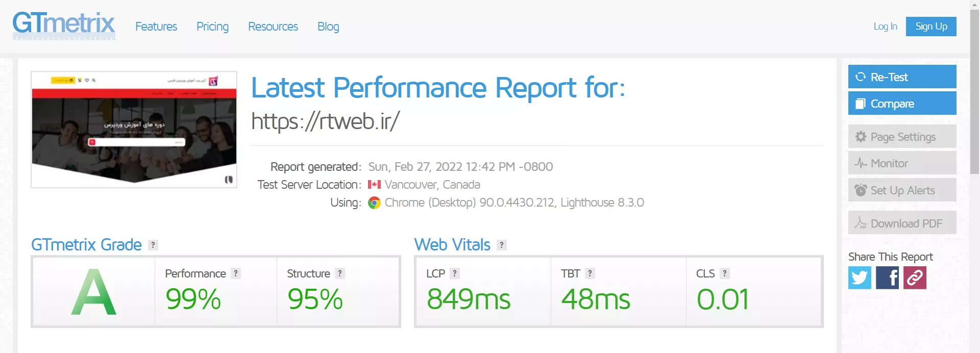The width and height of the screenshot is (980, 353).
Task: Open the rtweb.ir page screenshot thumbnail
Action: pos(134,130)
